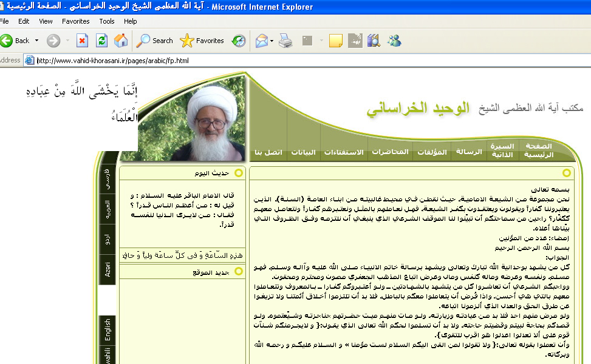Screen dimensions: 591x364
Task: Switch language to فارسی side tab
Action: pos(108,178)
